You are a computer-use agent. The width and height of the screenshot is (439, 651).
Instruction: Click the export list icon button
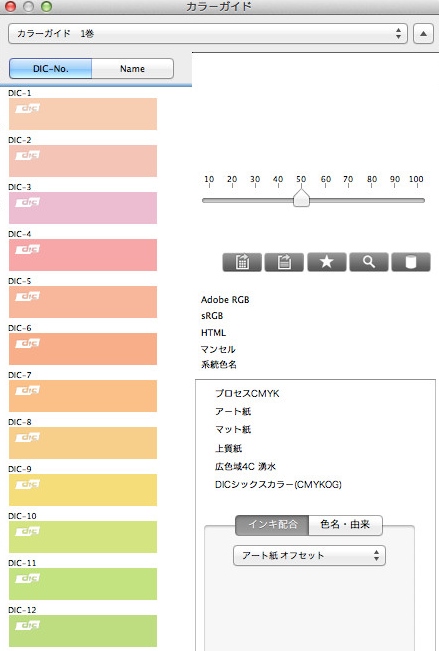[x=284, y=262]
